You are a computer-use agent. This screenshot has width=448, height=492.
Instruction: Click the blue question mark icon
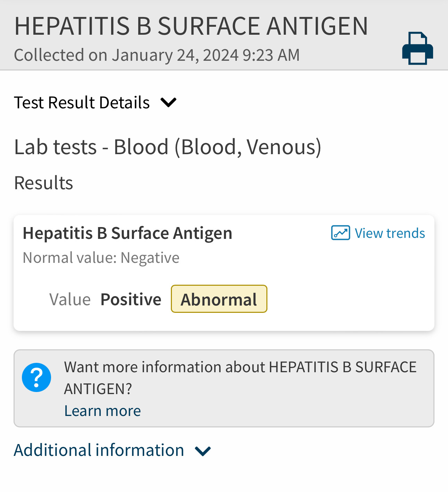coord(36,377)
